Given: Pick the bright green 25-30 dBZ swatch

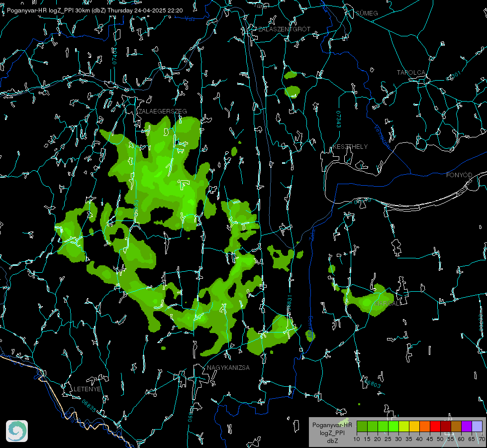Looking at the screenshot, I should pyautogui.click(x=393, y=426).
